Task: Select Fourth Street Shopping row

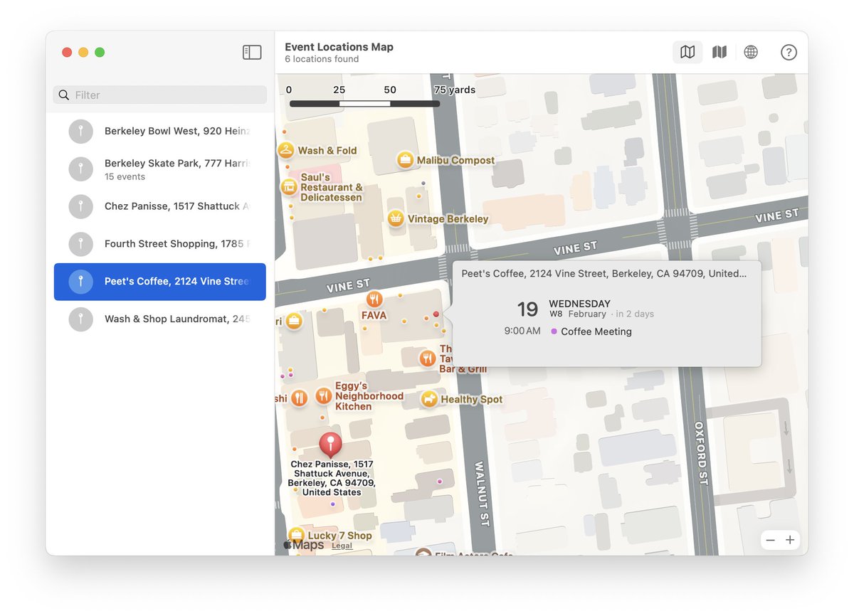Action: (x=160, y=244)
